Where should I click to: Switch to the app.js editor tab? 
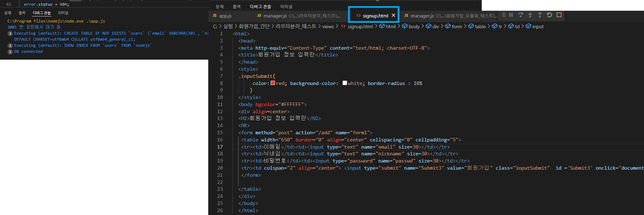coord(225,16)
